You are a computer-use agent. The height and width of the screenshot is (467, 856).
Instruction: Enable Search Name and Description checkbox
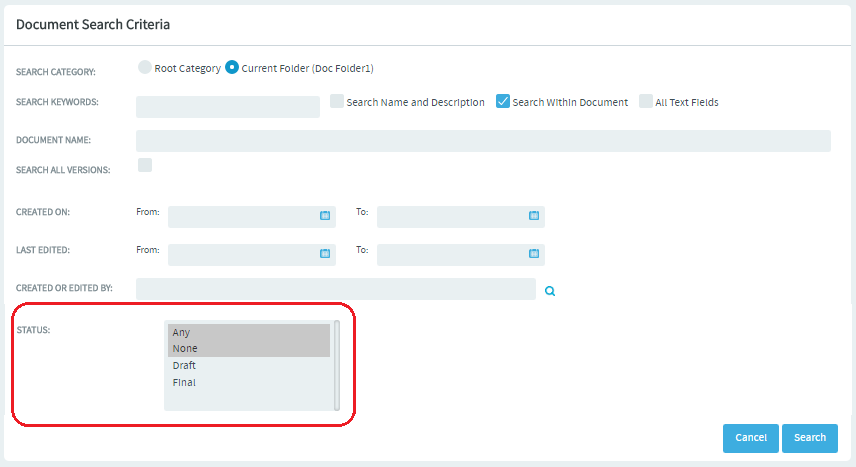tap(337, 101)
